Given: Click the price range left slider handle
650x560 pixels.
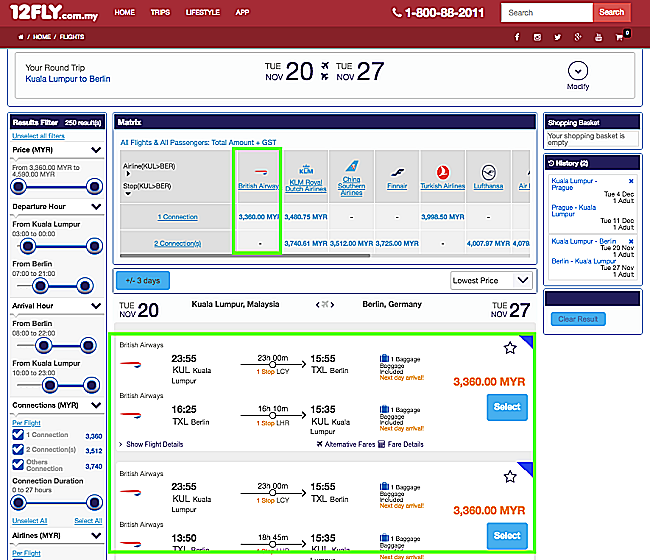Looking at the screenshot, I should (19, 187).
